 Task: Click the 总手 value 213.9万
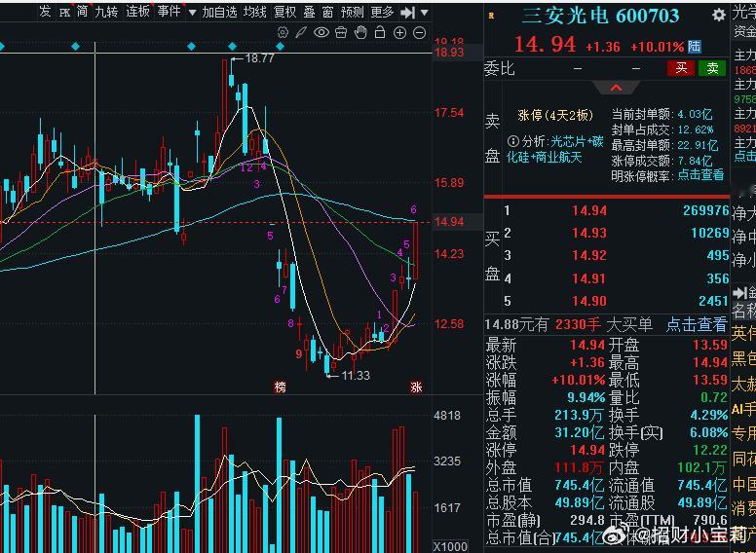pos(580,415)
